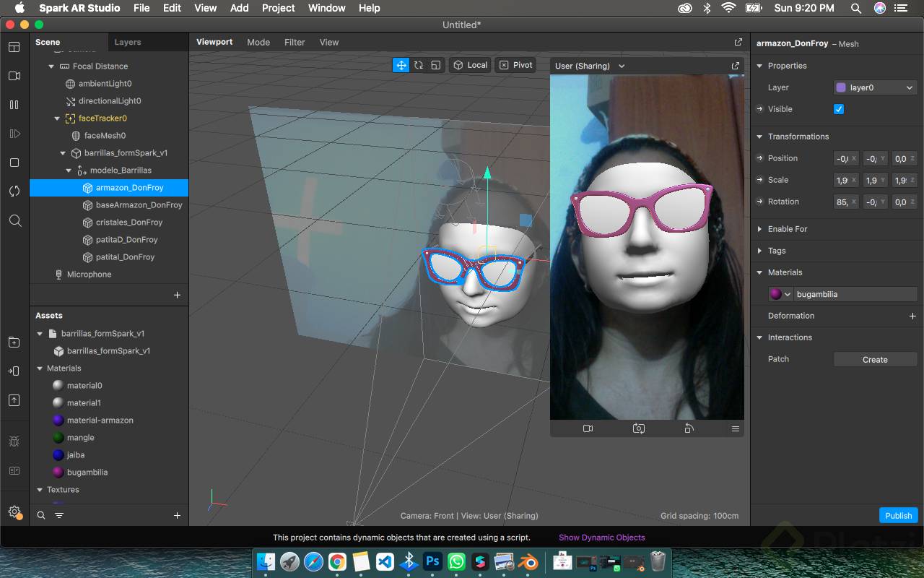
Task: Collapse the faceTracker0 tree node
Action: pos(57,118)
